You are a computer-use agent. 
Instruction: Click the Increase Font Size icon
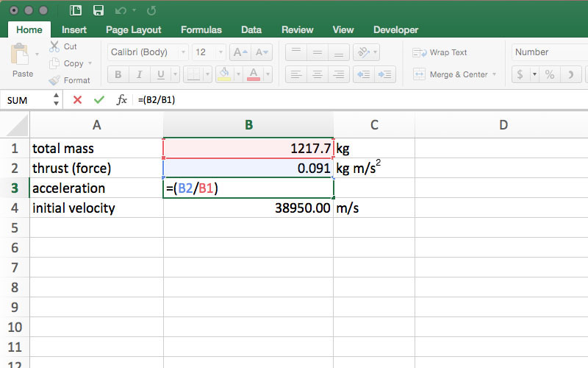[x=240, y=52]
